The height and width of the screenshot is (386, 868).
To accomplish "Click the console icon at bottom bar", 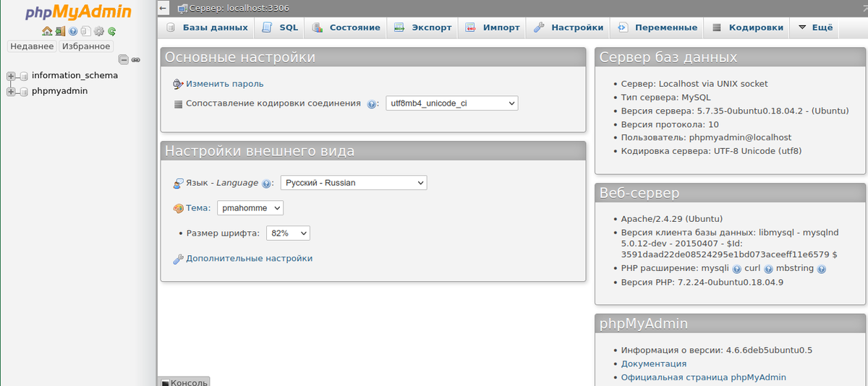I will (x=165, y=382).
